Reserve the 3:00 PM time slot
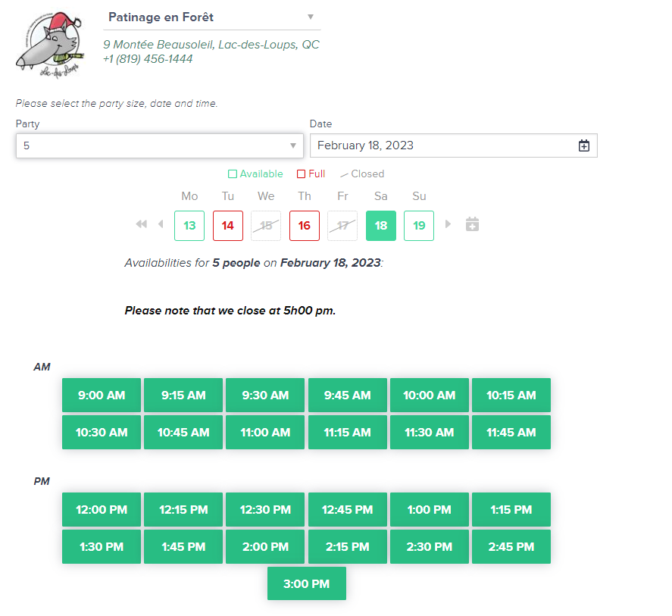This screenshot has width=672, height=616. click(306, 584)
